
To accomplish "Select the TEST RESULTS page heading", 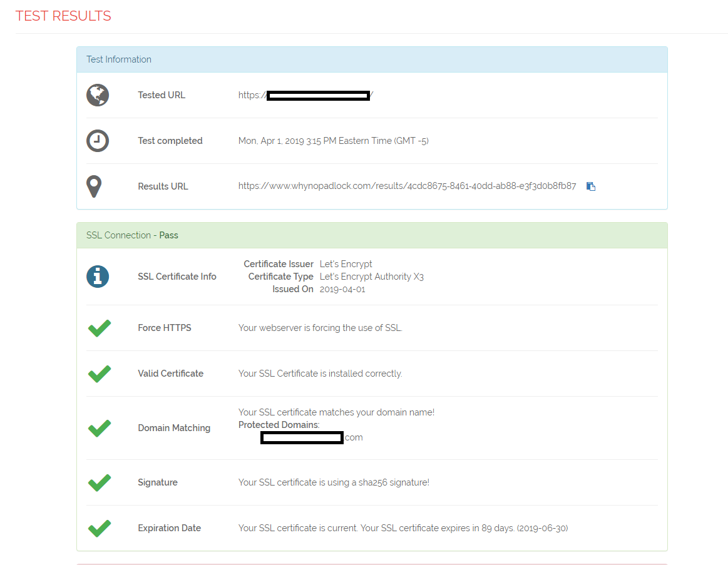I will pyautogui.click(x=63, y=16).
